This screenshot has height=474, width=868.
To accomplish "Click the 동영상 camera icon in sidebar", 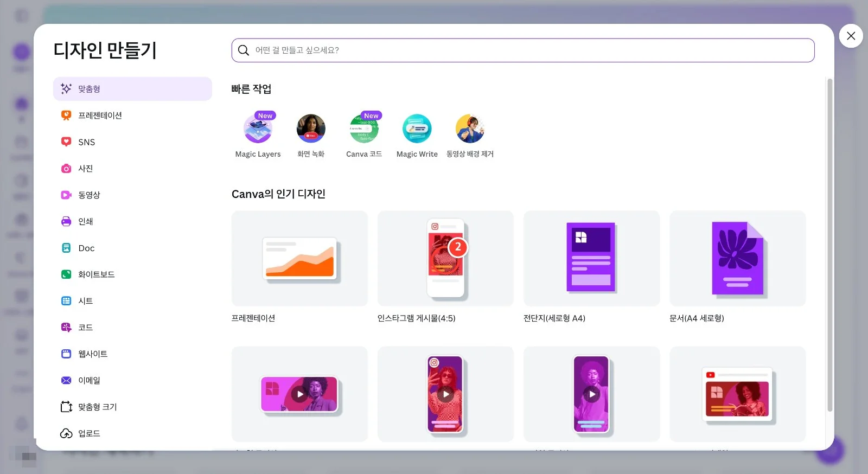I will coord(66,195).
